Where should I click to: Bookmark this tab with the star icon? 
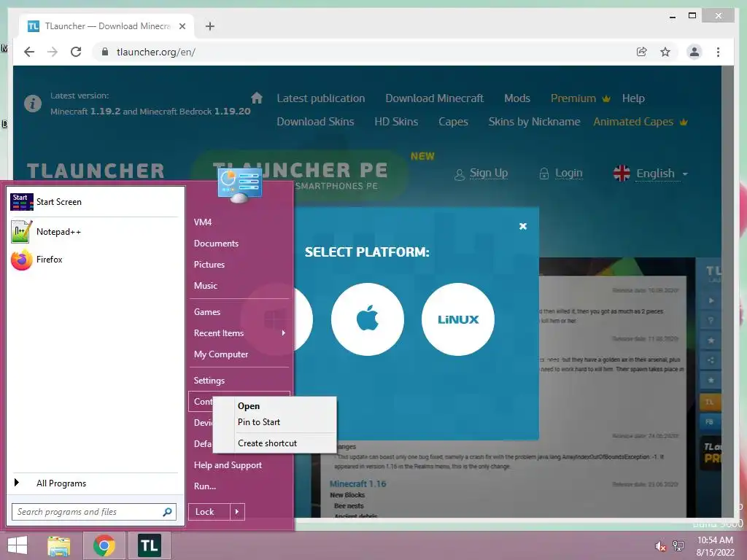click(665, 52)
